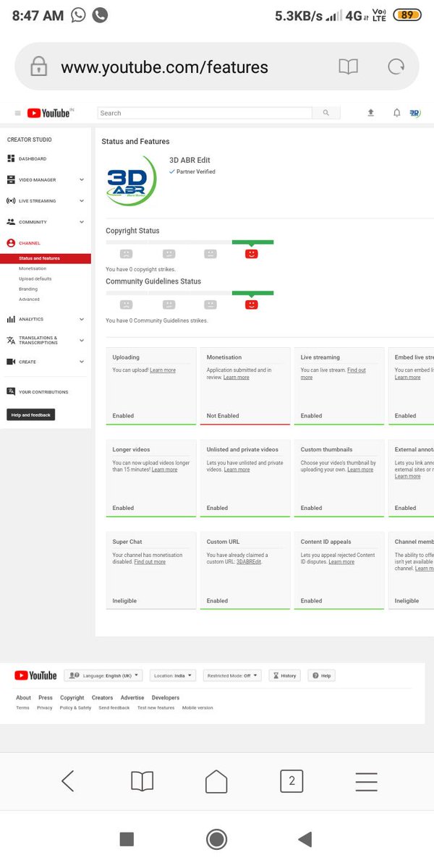This screenshot has height=868, width=434.
Task: Open Learn more link under Monetisation
Action: coord(237,378)
